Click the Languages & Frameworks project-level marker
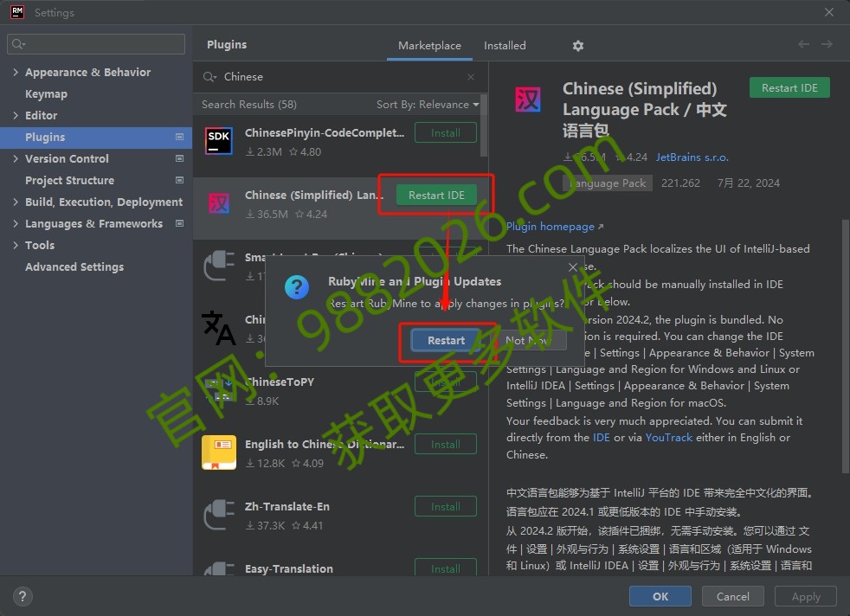850x616 pixels. pyautogui.click(x=179, y=223)
